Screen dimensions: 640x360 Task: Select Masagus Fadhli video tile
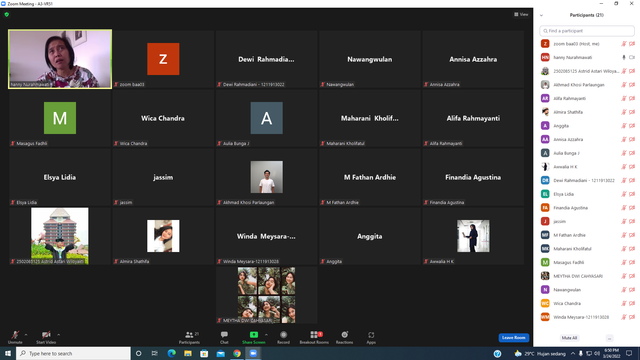pos(60,118)
